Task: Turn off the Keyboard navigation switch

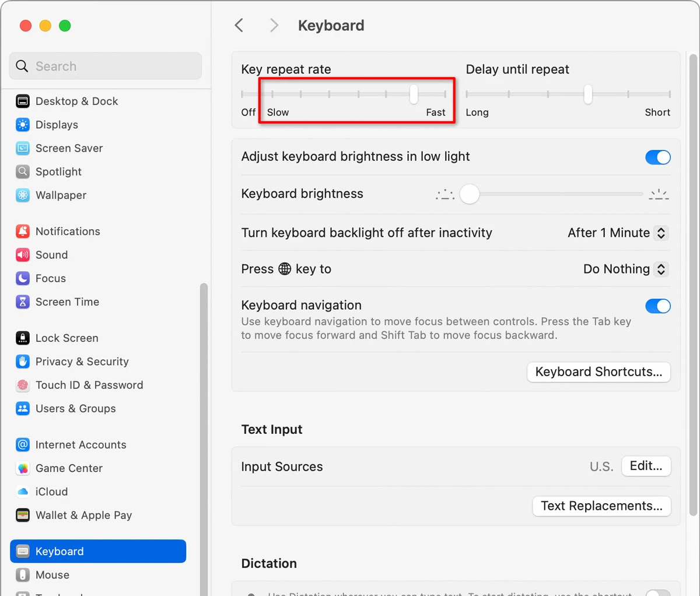Action: point(658,306)
